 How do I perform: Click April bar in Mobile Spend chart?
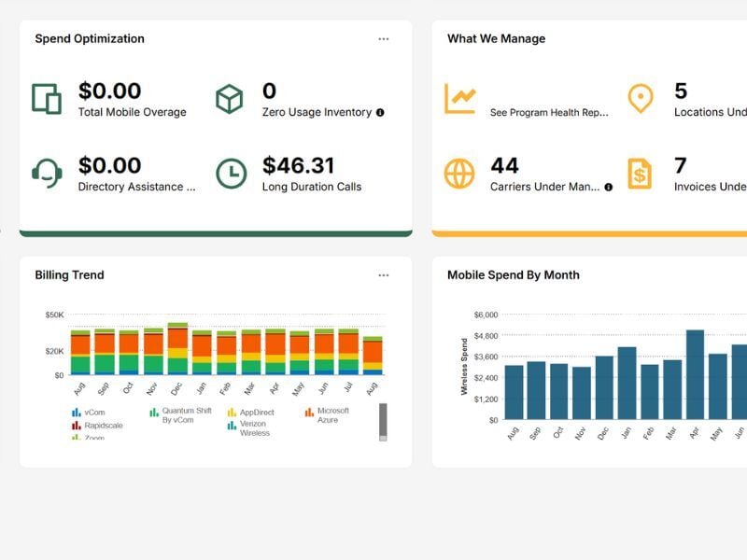click(x=695, y=374)
